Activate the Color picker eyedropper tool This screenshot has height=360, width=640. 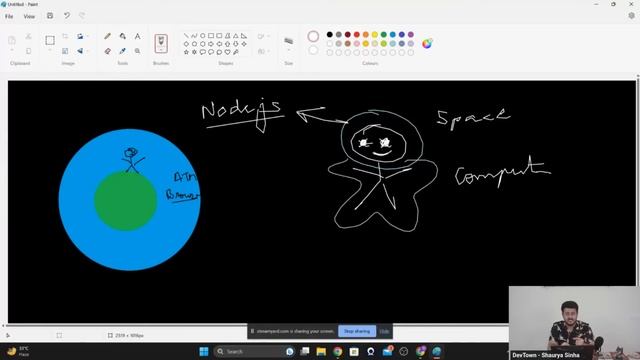coord(122,51)
